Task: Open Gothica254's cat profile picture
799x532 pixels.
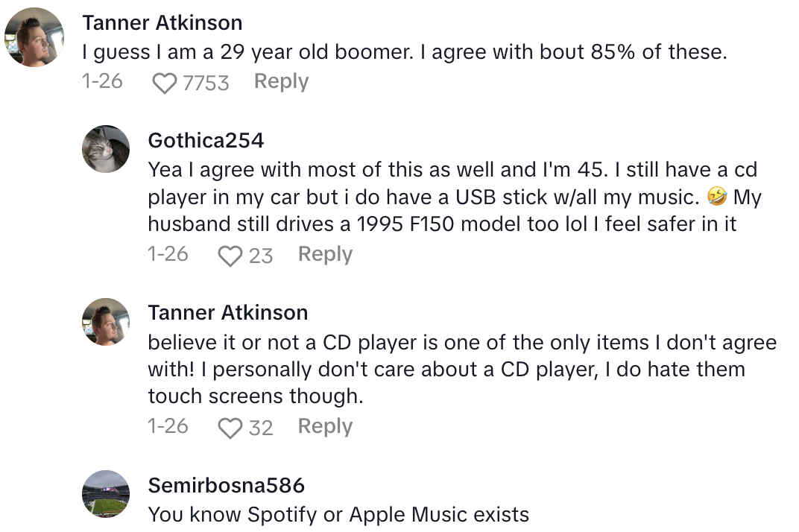Action: click(x=106, y=149)
